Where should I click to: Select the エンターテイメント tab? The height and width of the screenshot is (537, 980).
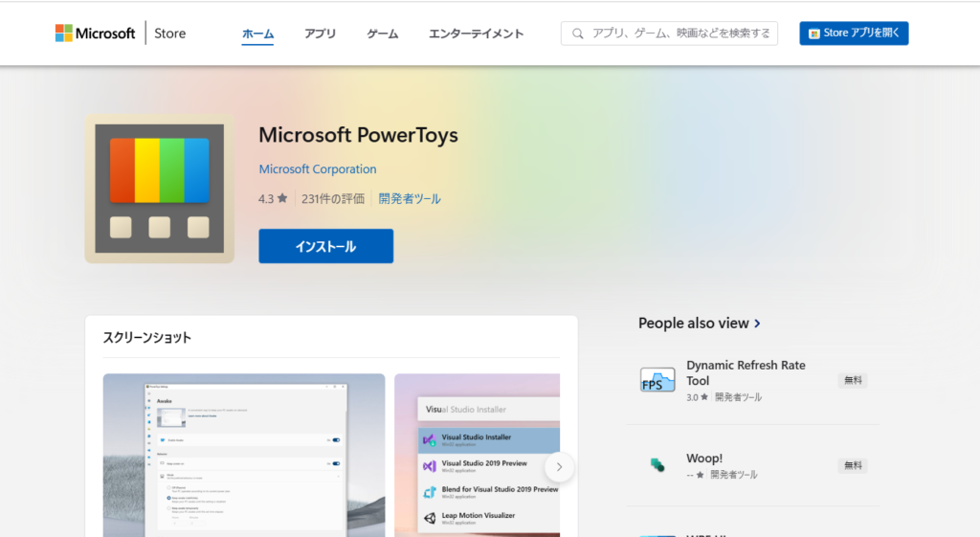[x=476, y=34]
